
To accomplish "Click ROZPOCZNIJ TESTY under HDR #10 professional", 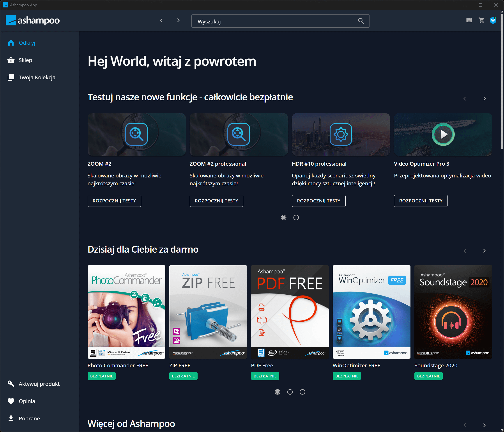I will pos(319,201).
